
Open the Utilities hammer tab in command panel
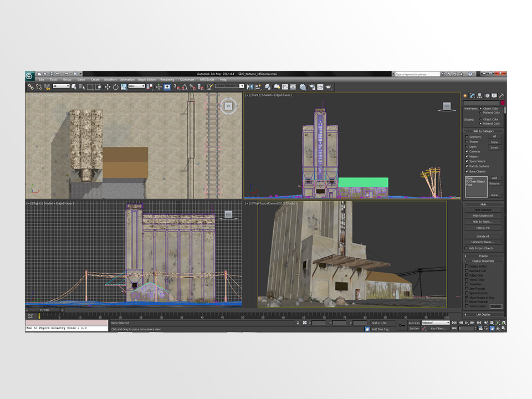click(501, 95)
